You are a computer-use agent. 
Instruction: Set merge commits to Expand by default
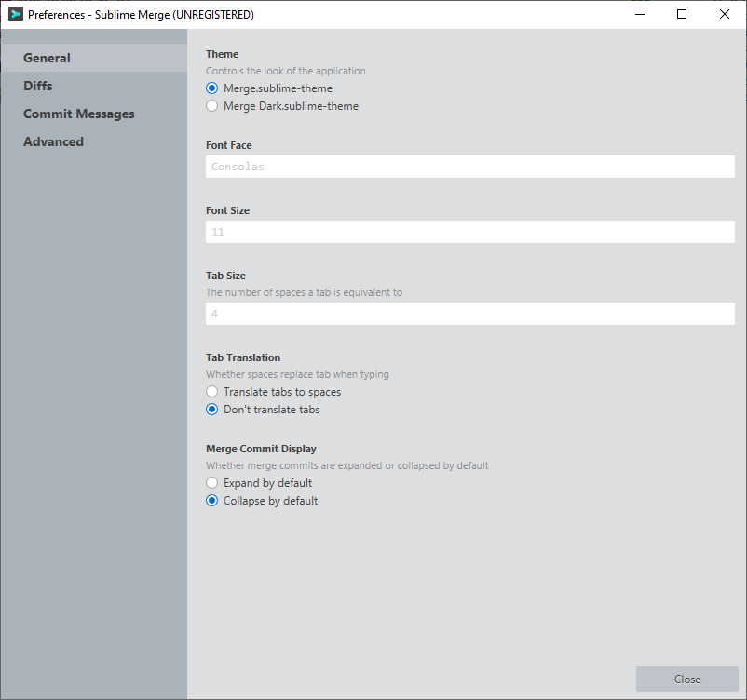212,483
